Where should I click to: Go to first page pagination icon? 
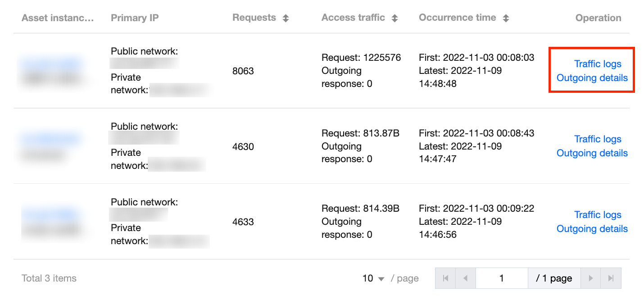coord(445,278)
